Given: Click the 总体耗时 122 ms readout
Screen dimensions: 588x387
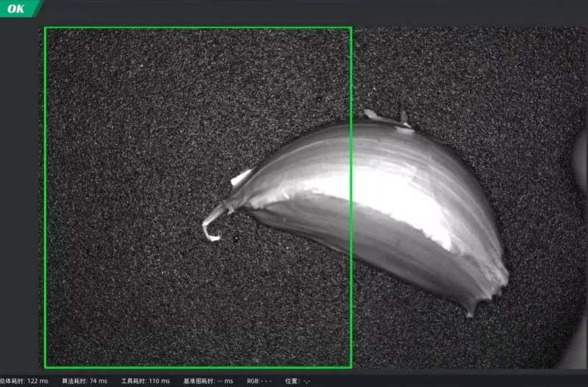Looking at the screenshot, I should (x=24, y=381).
